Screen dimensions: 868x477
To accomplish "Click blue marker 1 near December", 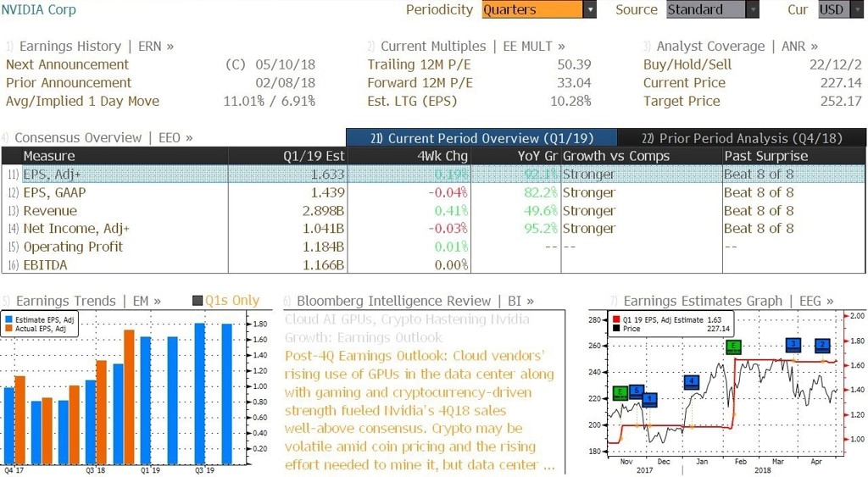I will [x=650, y=400].
